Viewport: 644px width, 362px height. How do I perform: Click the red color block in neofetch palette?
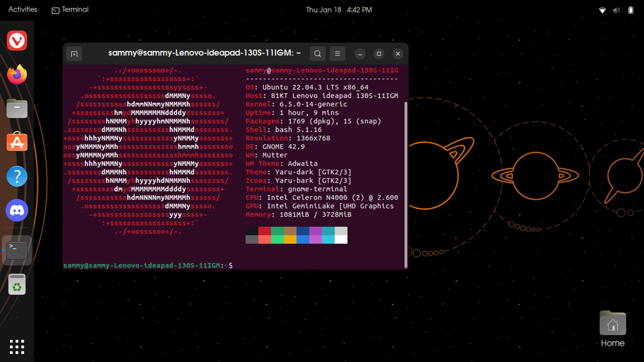pos(265,231)
